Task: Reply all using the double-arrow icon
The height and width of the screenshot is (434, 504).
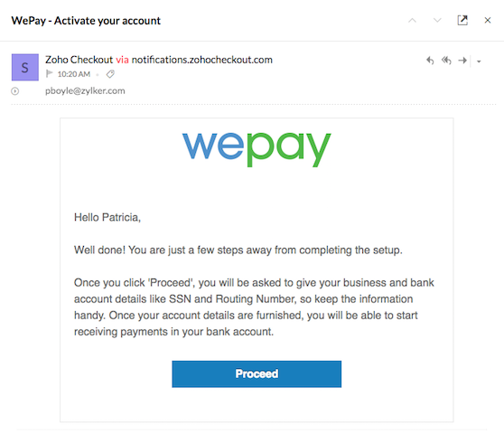Action: (446, 61)
